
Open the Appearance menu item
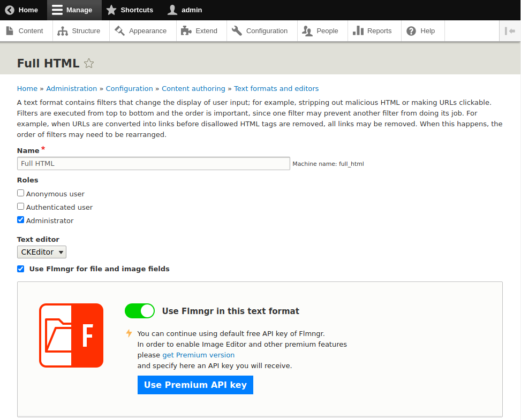tap(143, 31)
